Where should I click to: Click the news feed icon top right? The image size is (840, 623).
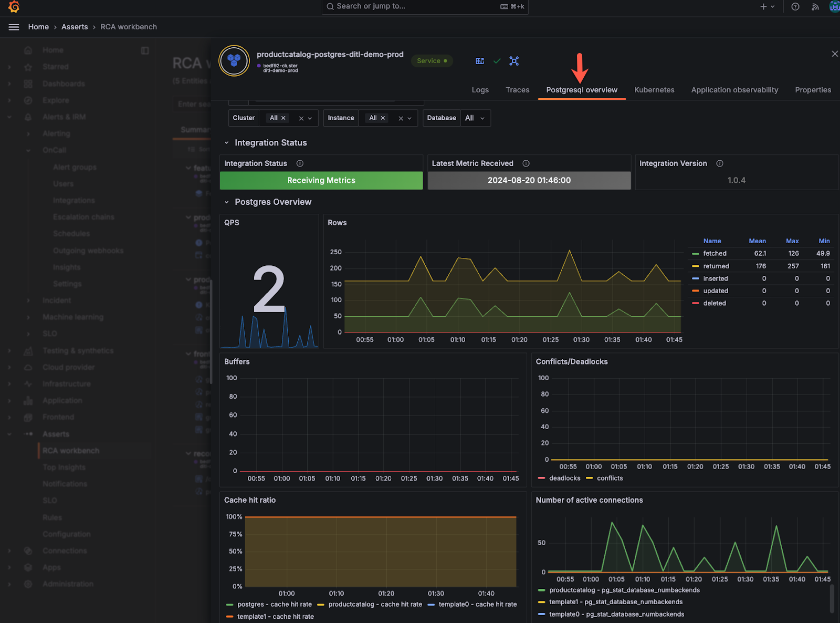coord(815,7)
